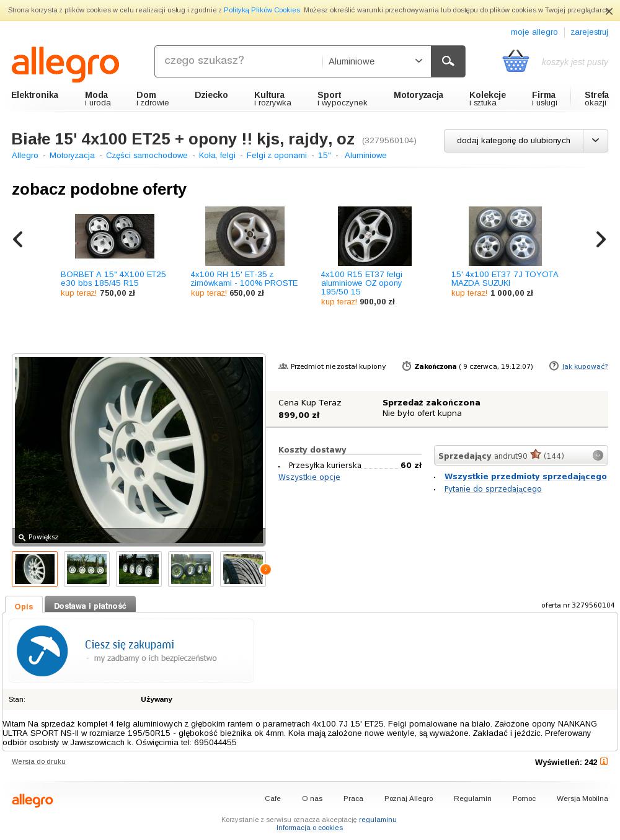Open the shopping basket icon

[x=516, y=61]
